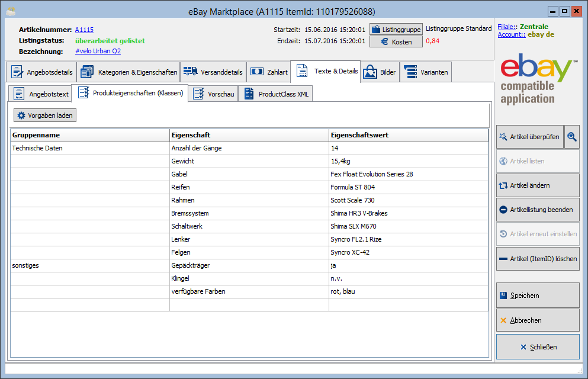Select the Klingel property cell
Screen dimensions: 588x379
(249, 278)
